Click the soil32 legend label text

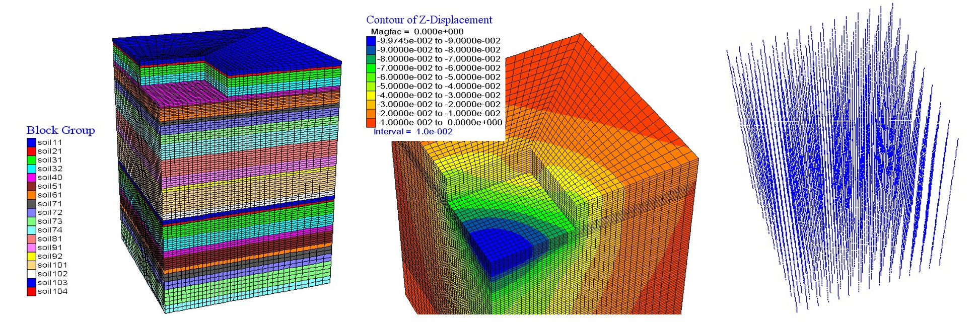(x=50, y=169)
